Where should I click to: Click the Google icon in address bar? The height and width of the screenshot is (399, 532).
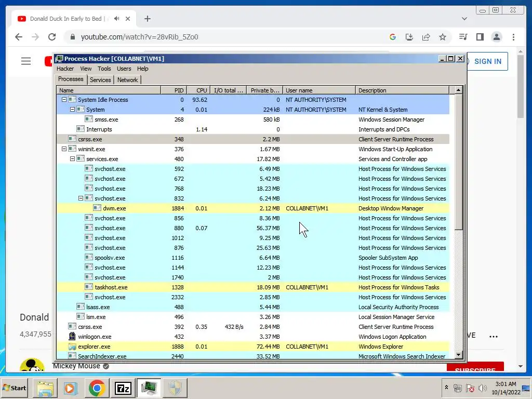[x=393, y=37]
